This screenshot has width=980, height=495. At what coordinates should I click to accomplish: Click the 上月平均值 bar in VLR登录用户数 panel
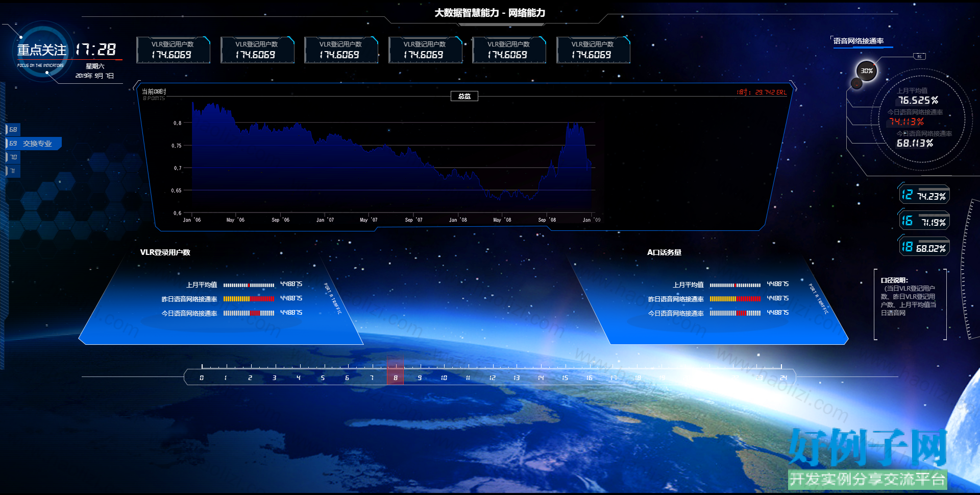point(249,285)
